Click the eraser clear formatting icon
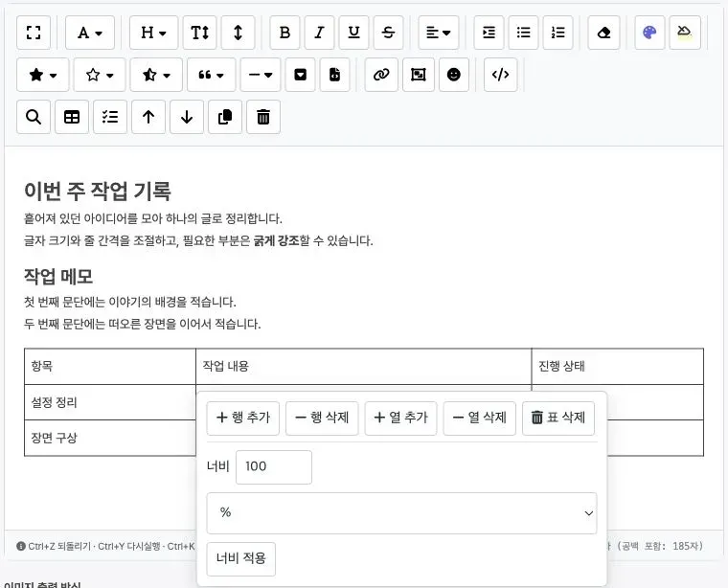Screen dimensions: 728x588 (603, 33)
